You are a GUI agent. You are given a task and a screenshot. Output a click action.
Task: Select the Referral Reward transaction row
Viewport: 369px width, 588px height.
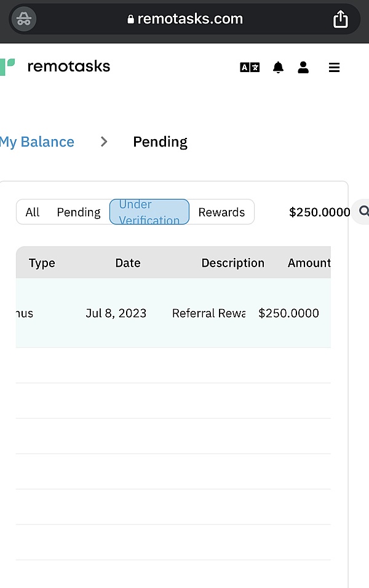click(x=173, y=313)
